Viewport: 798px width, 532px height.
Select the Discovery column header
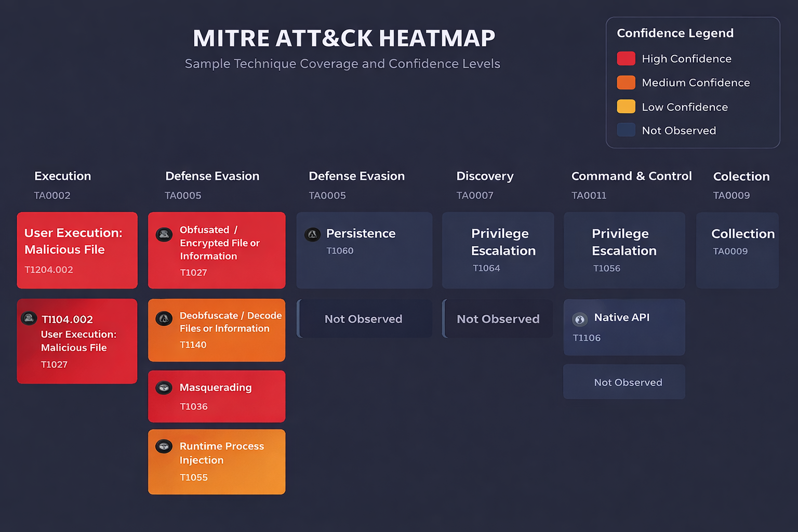click(x=485, y=177)
